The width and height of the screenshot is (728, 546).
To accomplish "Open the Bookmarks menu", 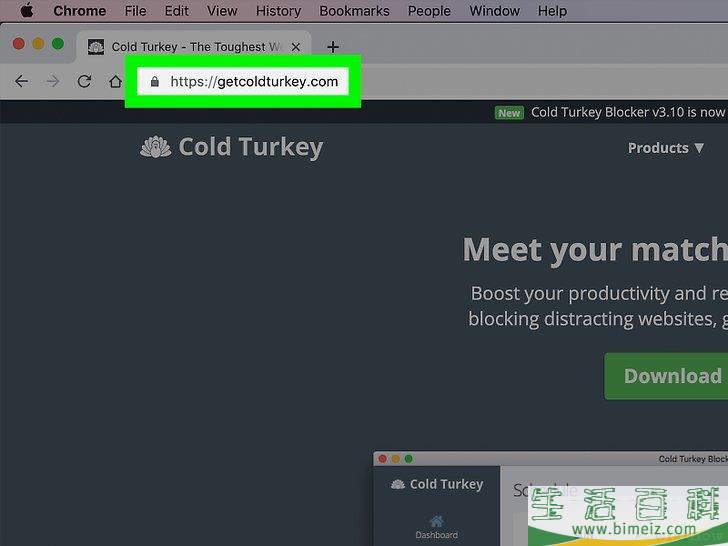I will pos(353,11).
